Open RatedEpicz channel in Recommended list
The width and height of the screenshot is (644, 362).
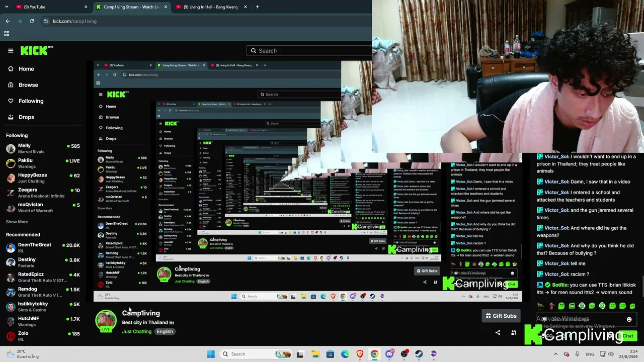coord(43,277)
